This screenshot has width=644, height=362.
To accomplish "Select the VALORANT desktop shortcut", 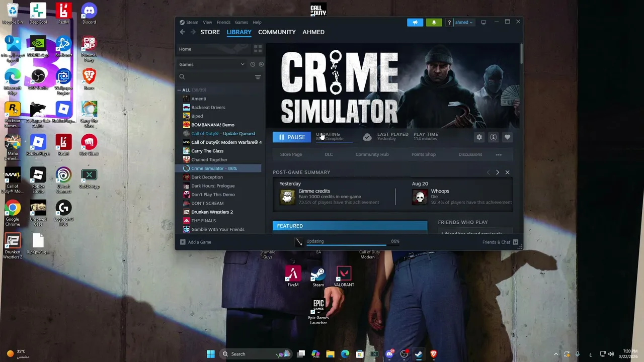I will click(344, 277).
